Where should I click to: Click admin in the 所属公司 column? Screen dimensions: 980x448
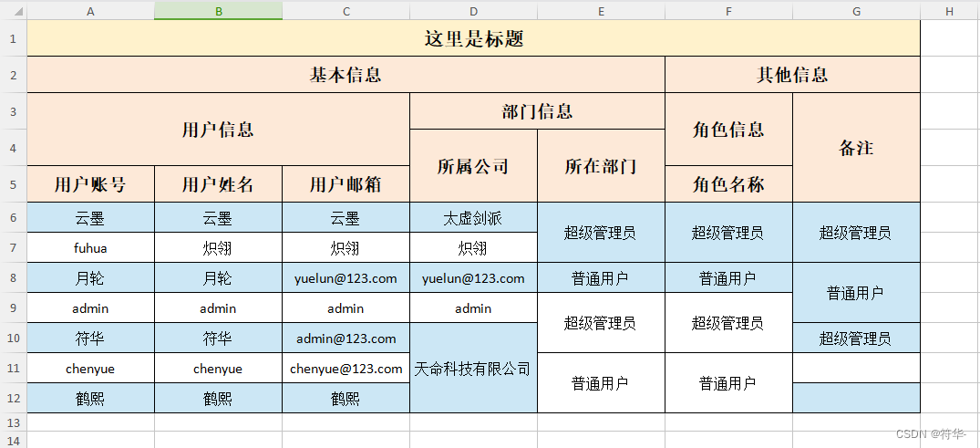pyautogui.click(x=473, y=307)
